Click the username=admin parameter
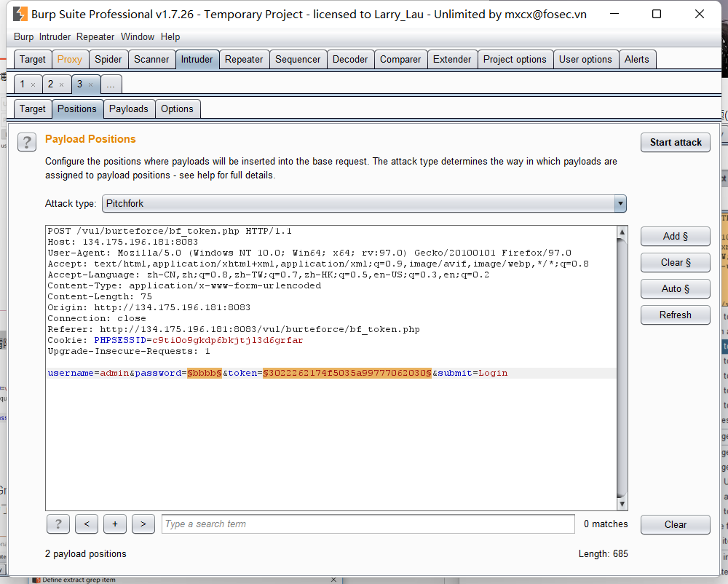Image resolution: width=728 pixels, height=584 pixels. pos(88,374)
